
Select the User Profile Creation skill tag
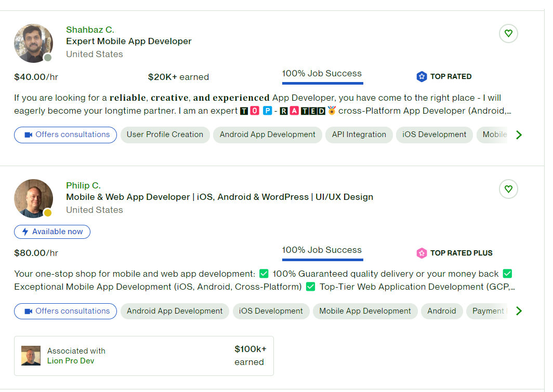[165, 135]
